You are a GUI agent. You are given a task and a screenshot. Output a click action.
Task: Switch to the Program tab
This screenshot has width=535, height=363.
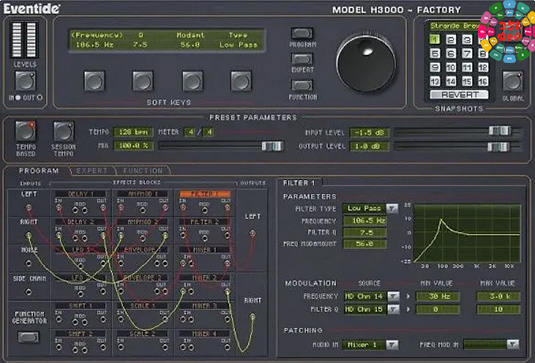click(x=39, y=170)
